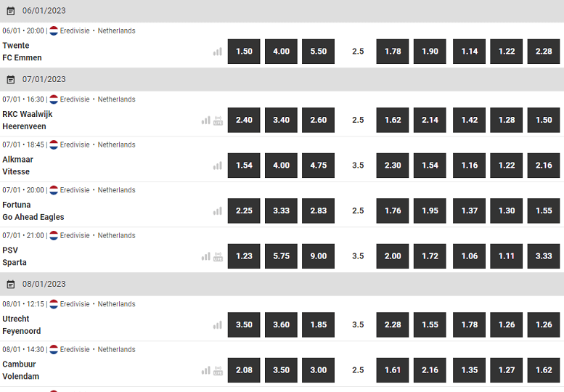Pick Feyenoord away win odds 1.85
The height and width of the screenshot is (392, 564).
point(319,324)
